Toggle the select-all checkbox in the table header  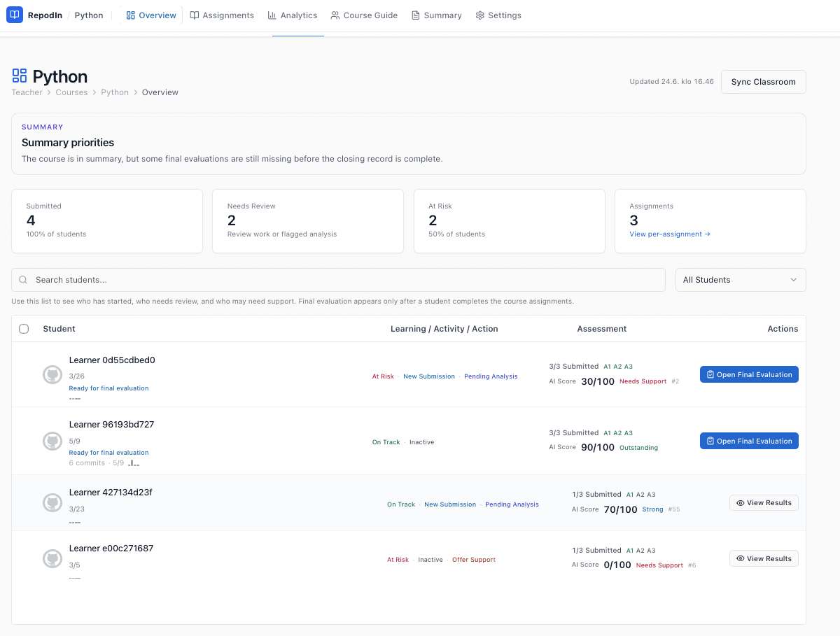click(24, 329)
